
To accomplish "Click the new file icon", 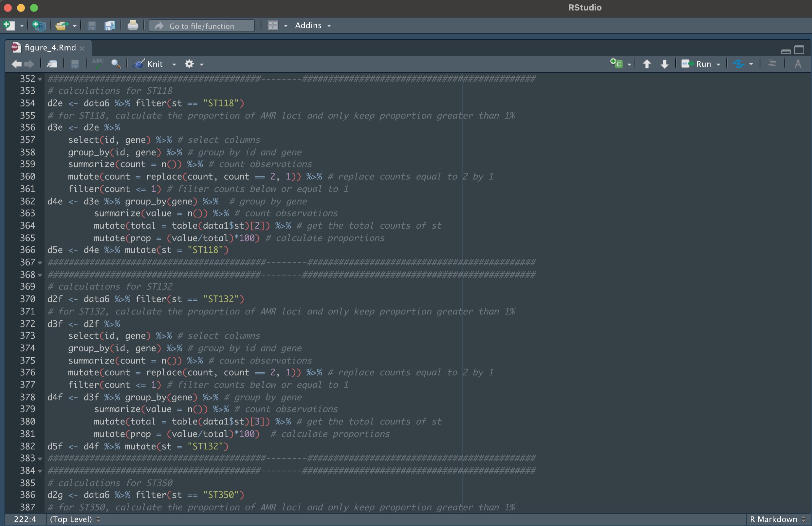I will [9, 26].
